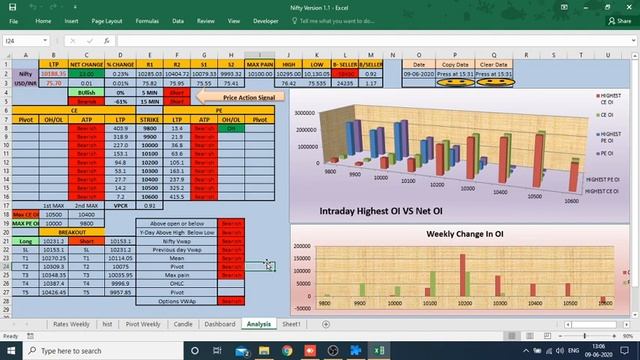
Task: Click the Share button
Action: coord(620,21)
